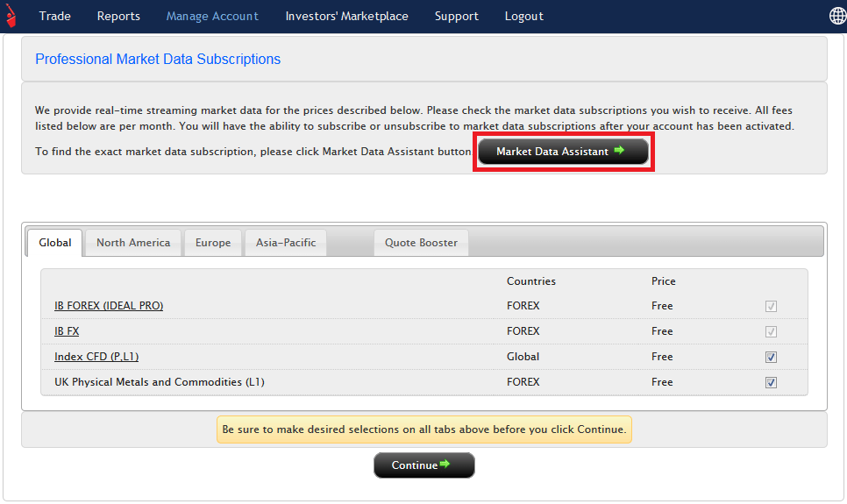Open the Index CFD (P,L1) link
Viewport: 847px width, 504px height.
(96, 357)
